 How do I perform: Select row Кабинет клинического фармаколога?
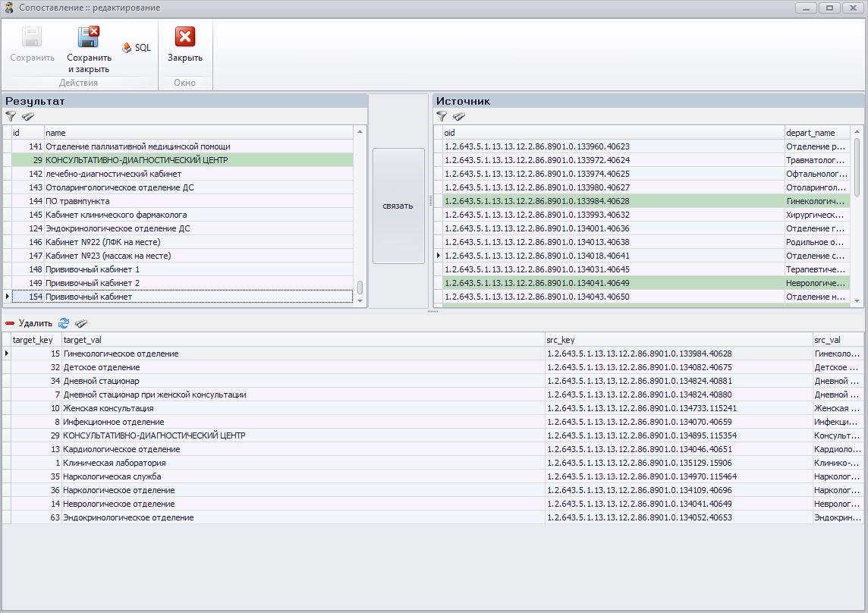(116, 215)
